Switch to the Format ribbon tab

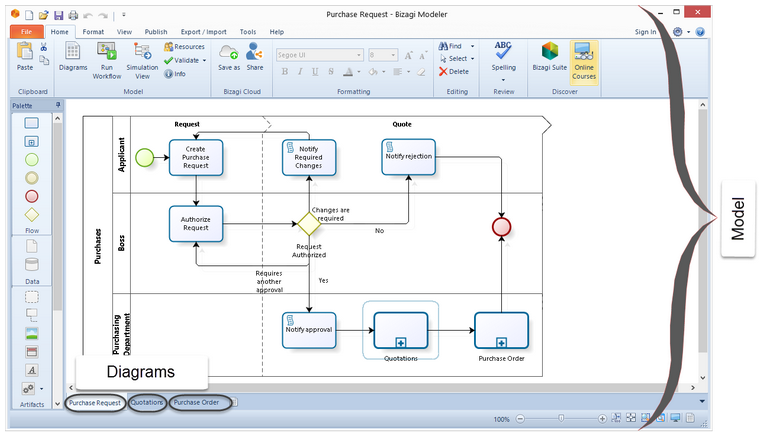[x=93, y=31]
